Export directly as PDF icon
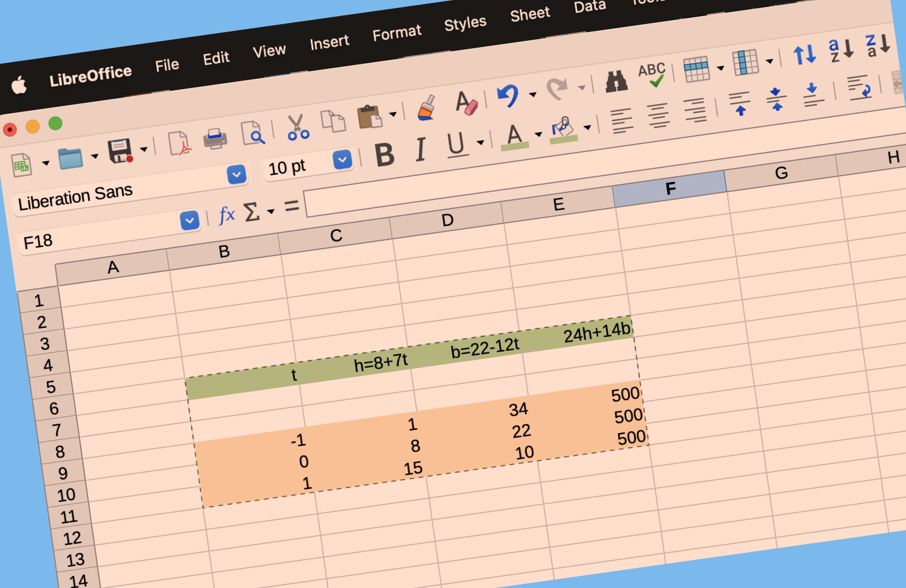This screenshot has width=906, height=588. click(x=179, y=144)
